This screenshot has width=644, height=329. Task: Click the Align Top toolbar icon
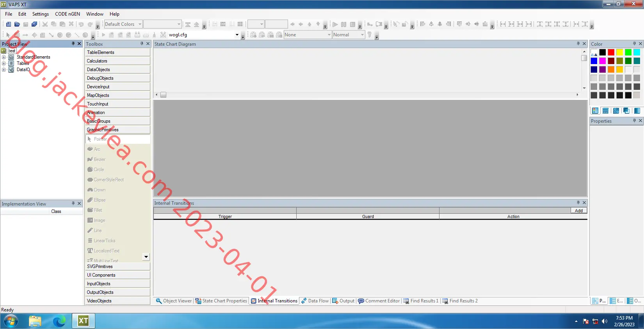(x=459, y=24)
